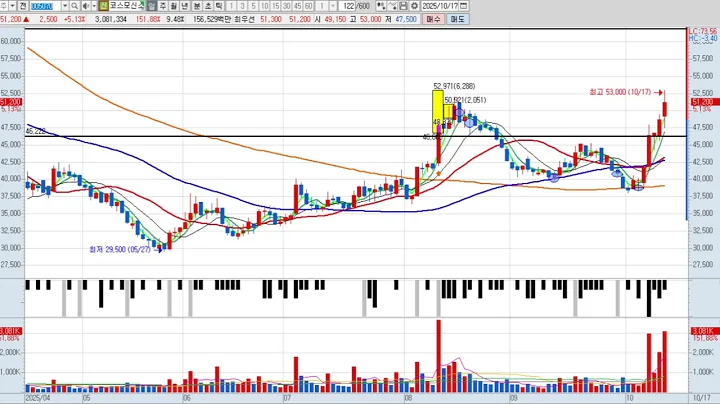Choose the 15 interval button
The image size is (720, 404).
(x=276, y=6)
